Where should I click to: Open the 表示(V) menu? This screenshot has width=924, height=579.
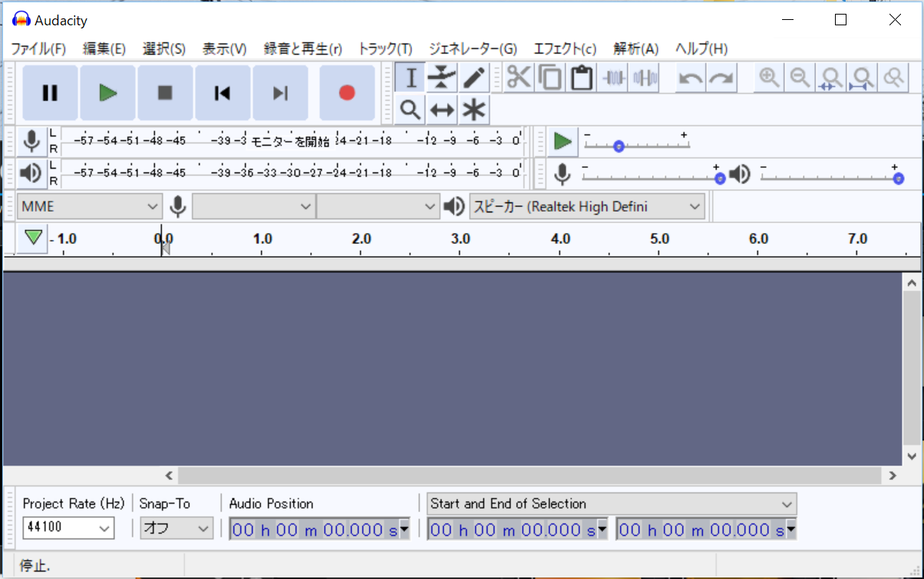click(x=224, y=48)
